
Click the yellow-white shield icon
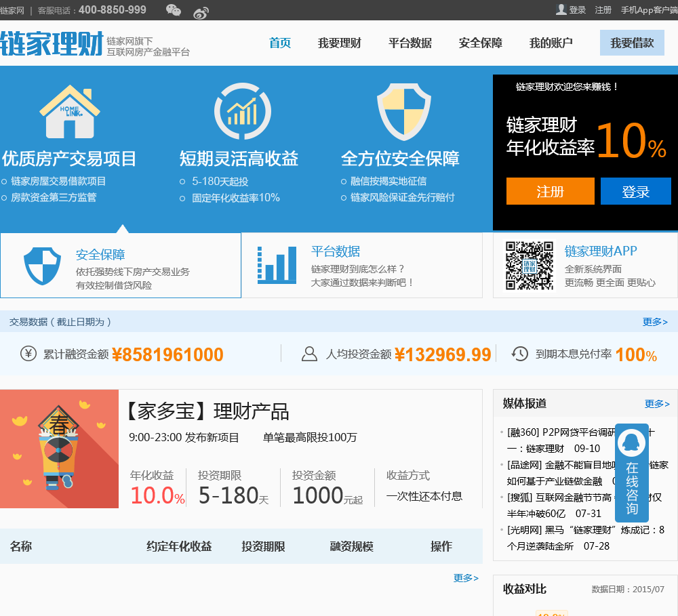(404, 112)
